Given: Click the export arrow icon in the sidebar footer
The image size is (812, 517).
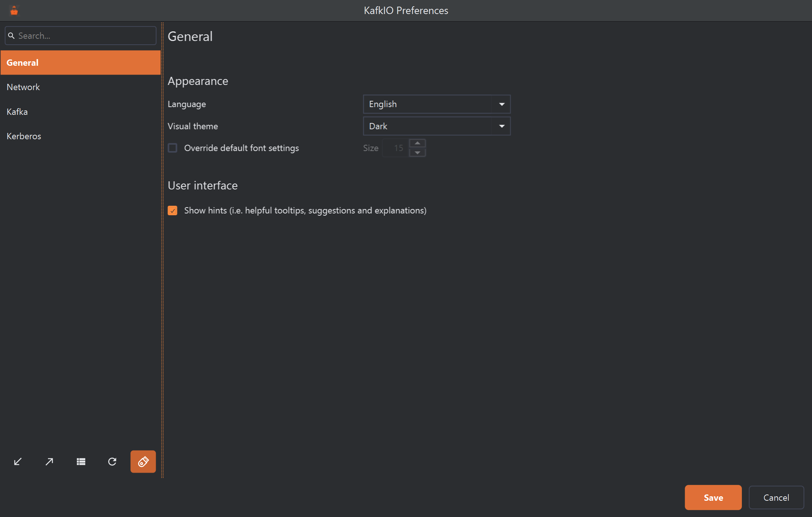Looking at the screenshot, I should pyautogui.click(x=49, y=462).
